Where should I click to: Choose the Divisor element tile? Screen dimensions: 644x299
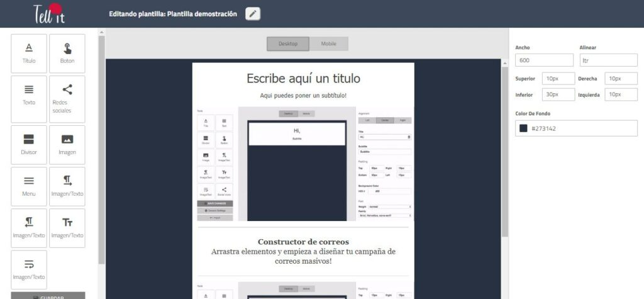click(x=29, y=144)
